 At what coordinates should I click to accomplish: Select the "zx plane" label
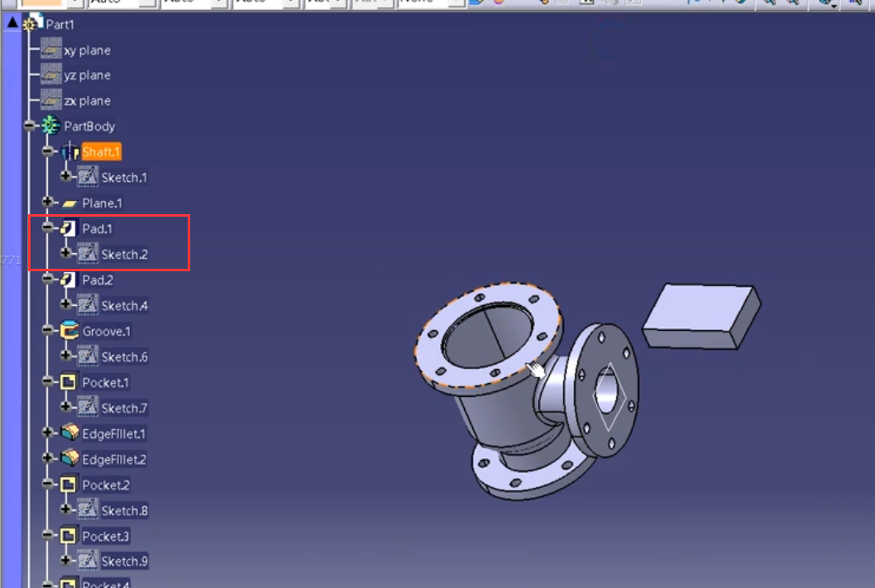point(87,101)
